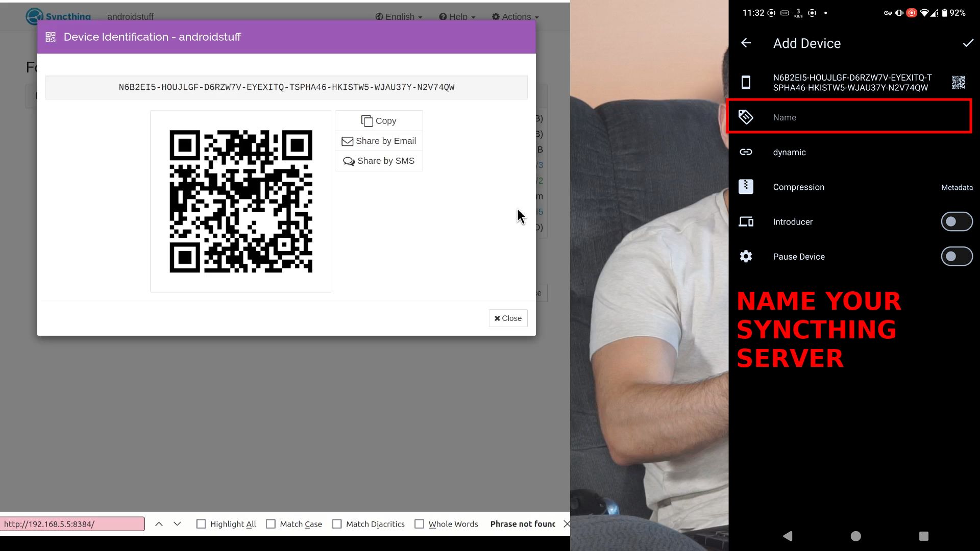The image size is (980, 551).
Task: Tap the 11:32 clock in status bar
Action: click(x=753, y=13)
